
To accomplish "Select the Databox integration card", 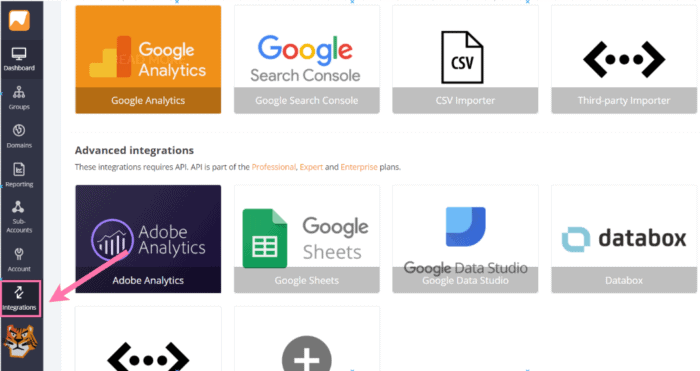I will (x=624, y=239).
